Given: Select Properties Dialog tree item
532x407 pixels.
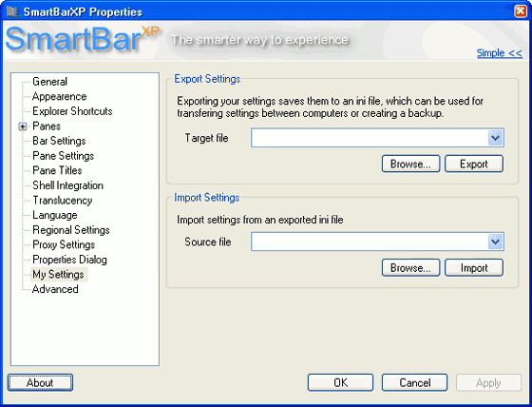Looking at the screenshot, I should [69, 260].
